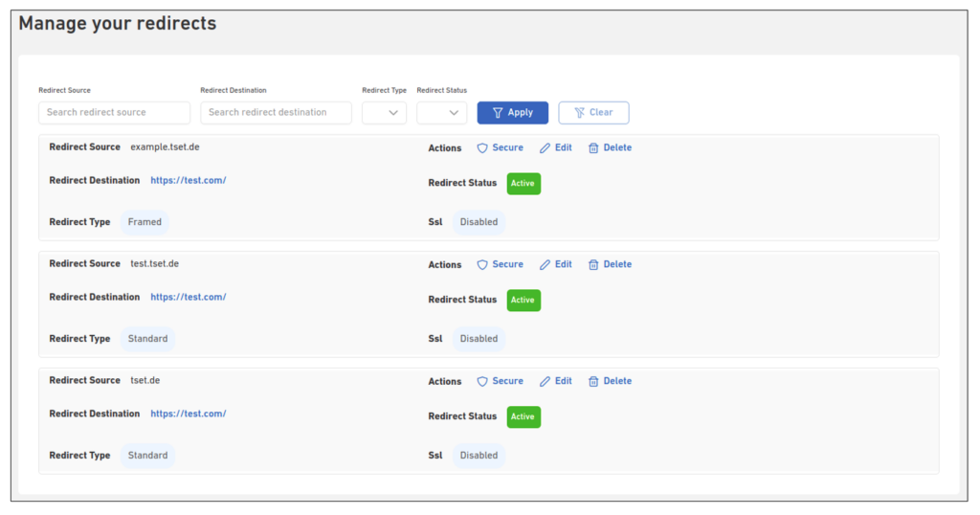Click the Active status badge for test.tset.de

pos(523,301)
